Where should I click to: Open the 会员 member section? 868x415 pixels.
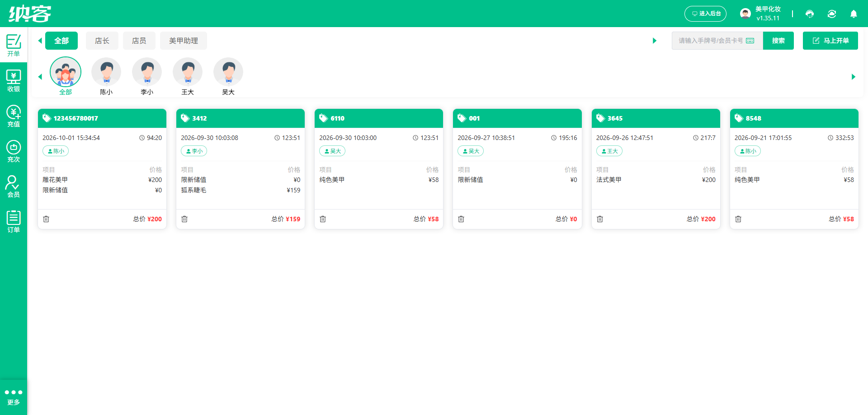pos(14,187)
